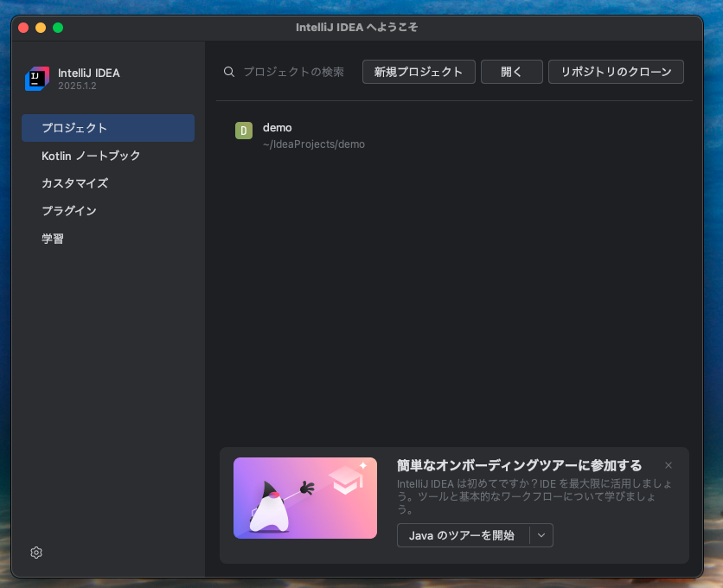Click the ~/IdeaProjects/demo path text
Screen dimensions: 723x588
coord(314,144)
